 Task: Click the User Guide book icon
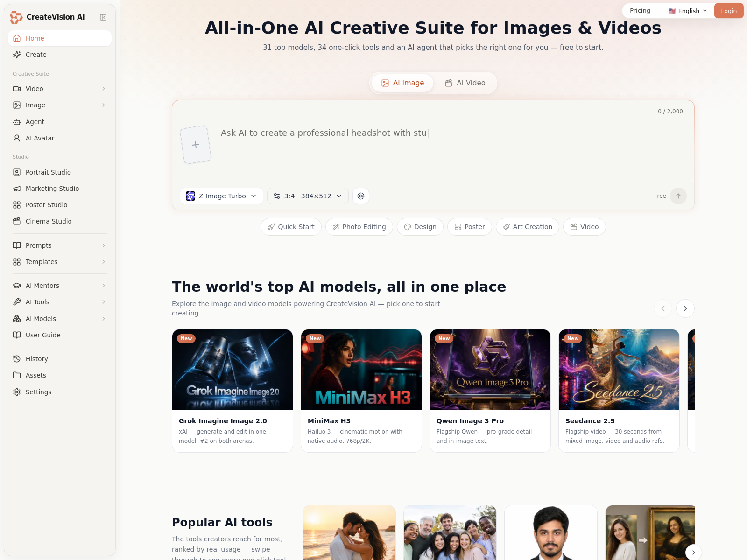[x=17, y=335]
